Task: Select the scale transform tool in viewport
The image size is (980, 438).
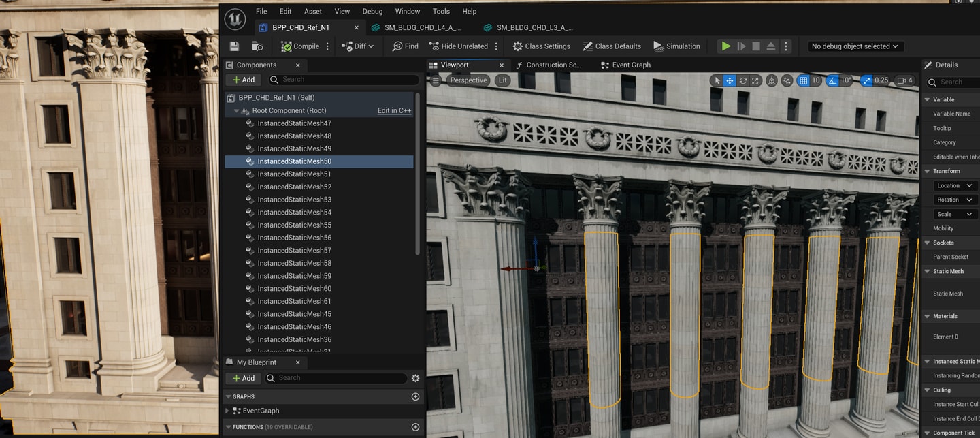Action: pos(756,80)
